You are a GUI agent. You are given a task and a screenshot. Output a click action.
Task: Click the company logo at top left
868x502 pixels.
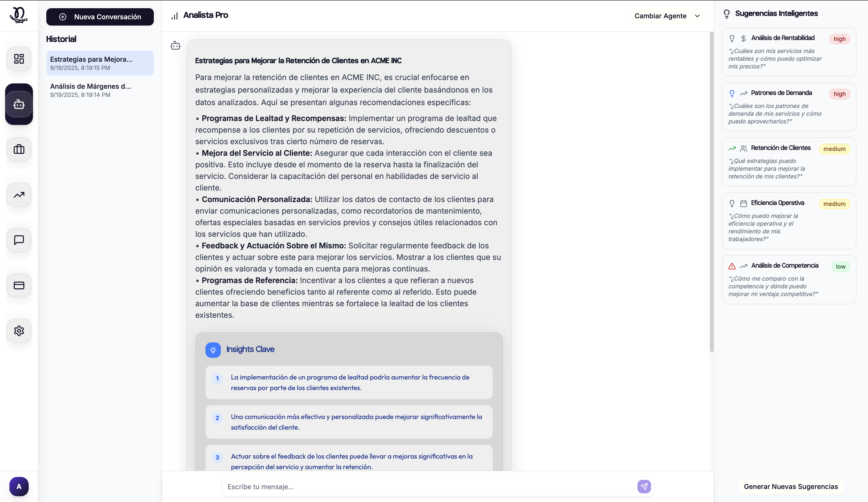[18, 15]
